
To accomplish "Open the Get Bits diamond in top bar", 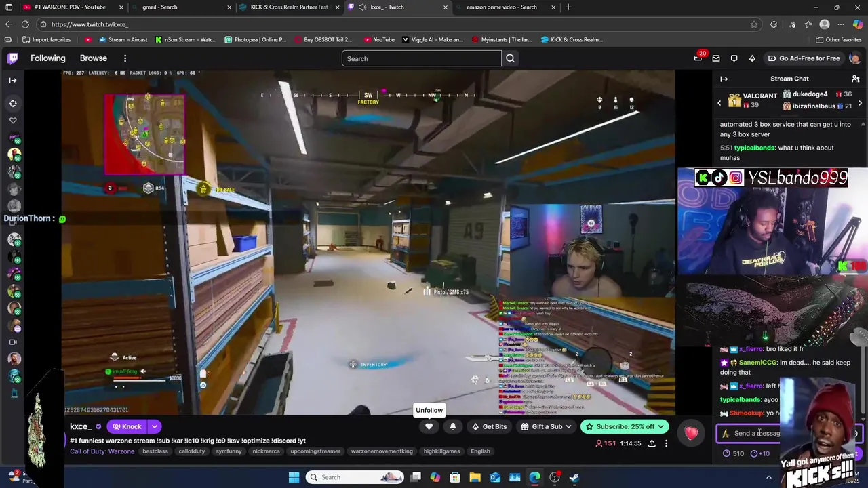I will tap(752, 58).
